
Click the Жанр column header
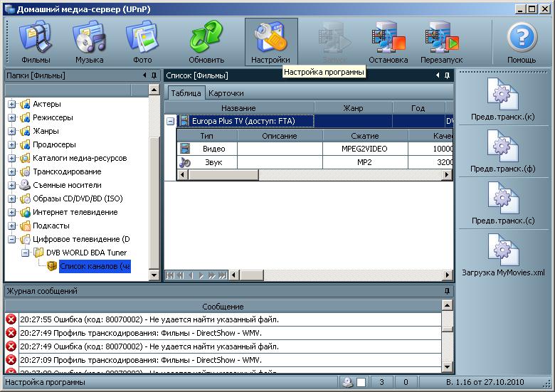[x=353, y=108]
